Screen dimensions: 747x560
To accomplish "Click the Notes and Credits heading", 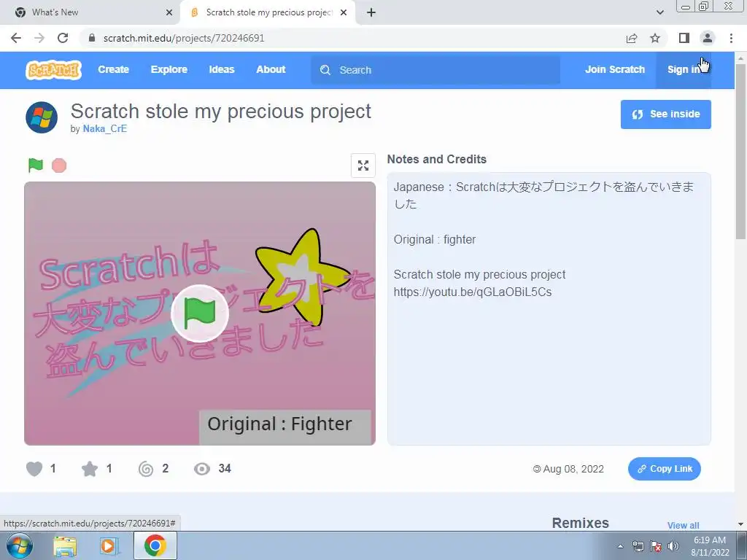I will click(x=437, y=159).
